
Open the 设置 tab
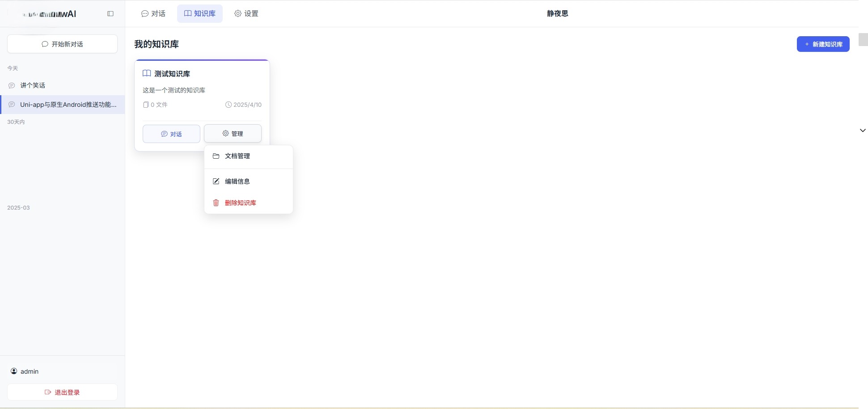pyautogui.click(x=246, y=13)
